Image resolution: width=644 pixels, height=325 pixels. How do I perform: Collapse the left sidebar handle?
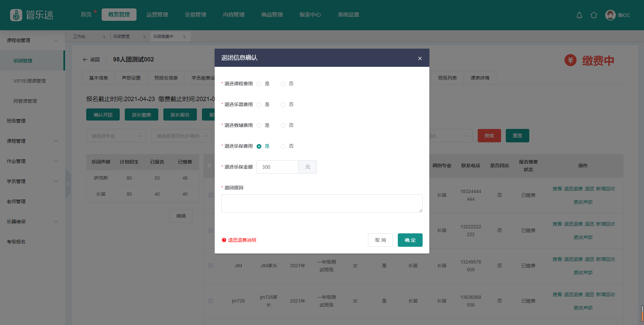pos(68,184)
